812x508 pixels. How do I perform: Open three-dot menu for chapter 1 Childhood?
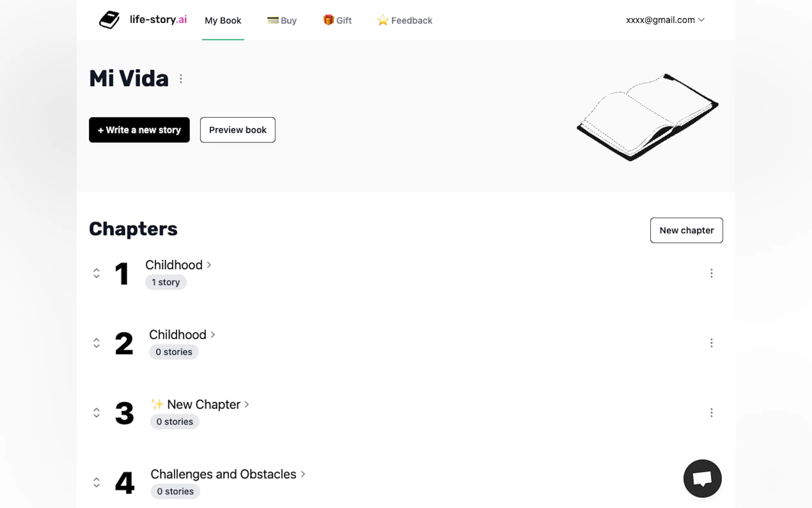click(x=711, y=273)
